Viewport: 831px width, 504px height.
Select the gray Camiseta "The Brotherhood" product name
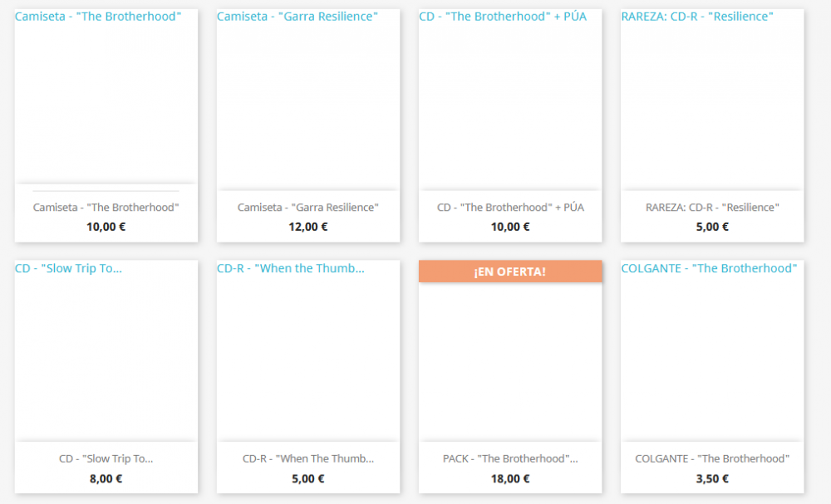tap(106, 208)
